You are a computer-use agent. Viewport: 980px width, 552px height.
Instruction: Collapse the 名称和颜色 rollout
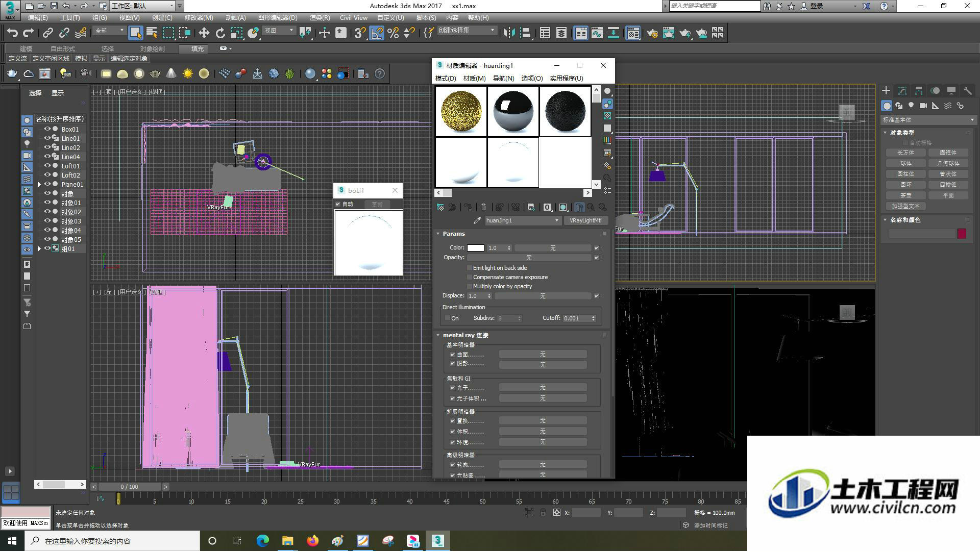[x=885, y=220]
